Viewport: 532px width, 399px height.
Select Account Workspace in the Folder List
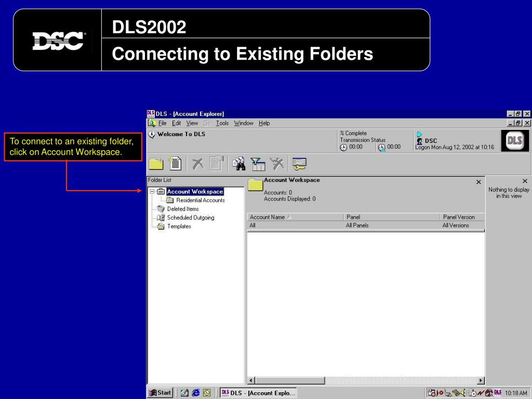pyautogui.click(x=195, y=192)
